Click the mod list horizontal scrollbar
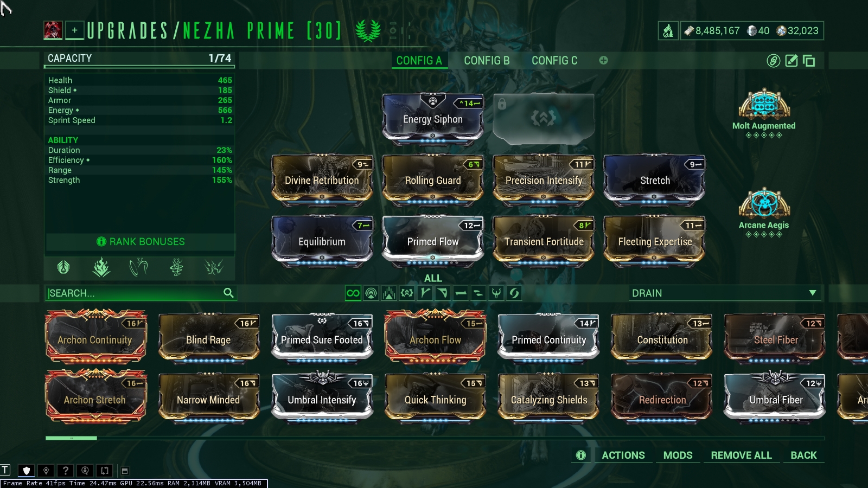This screenshot has height=488, width=868. click(435, 438)
